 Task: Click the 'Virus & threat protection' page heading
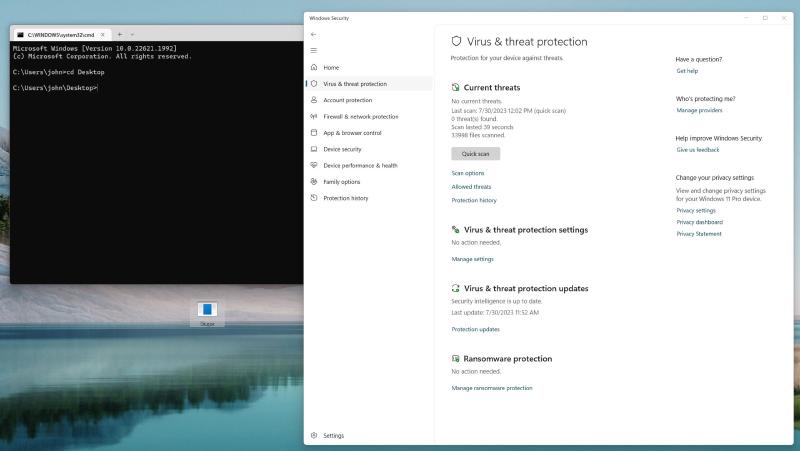point(527,42)
